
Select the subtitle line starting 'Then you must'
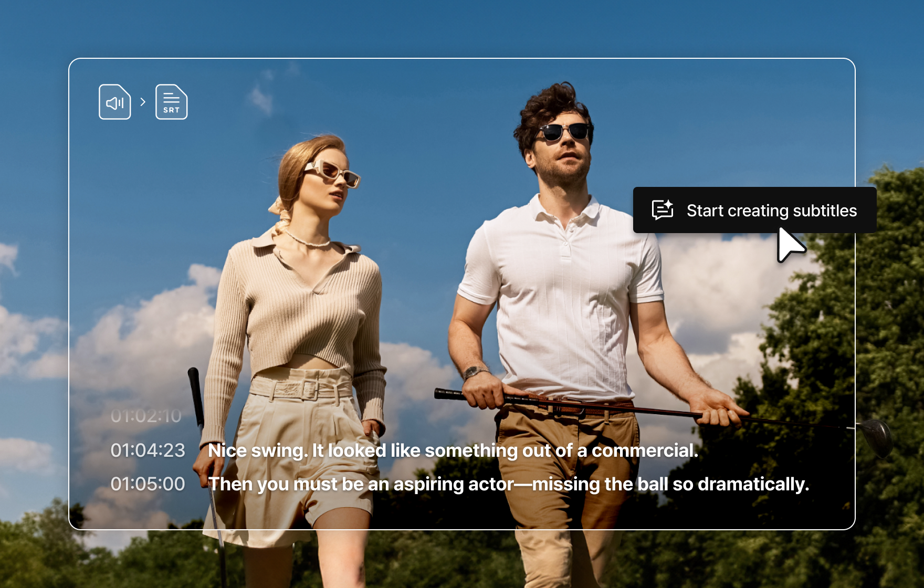coord(508,484)
